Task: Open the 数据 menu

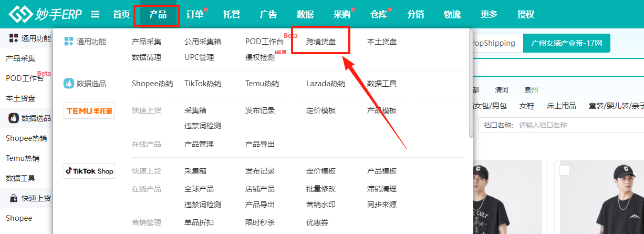Action: click(x=305, y=14)
